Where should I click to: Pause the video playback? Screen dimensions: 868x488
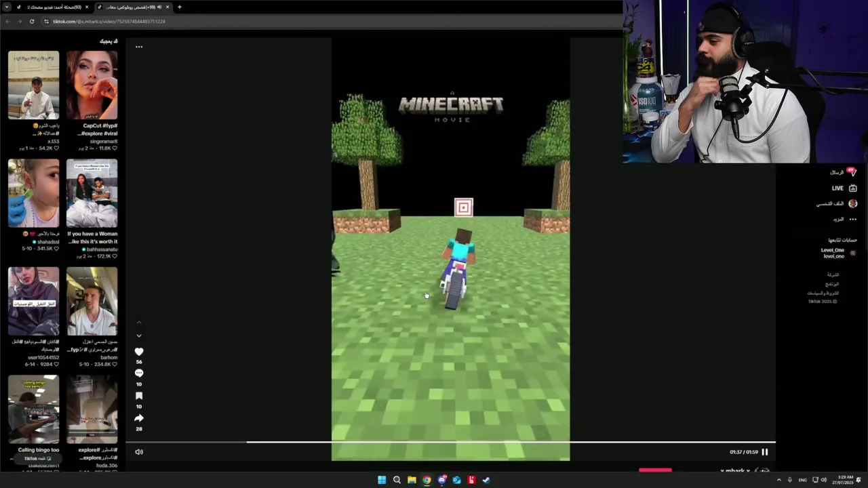coord(765,452)
